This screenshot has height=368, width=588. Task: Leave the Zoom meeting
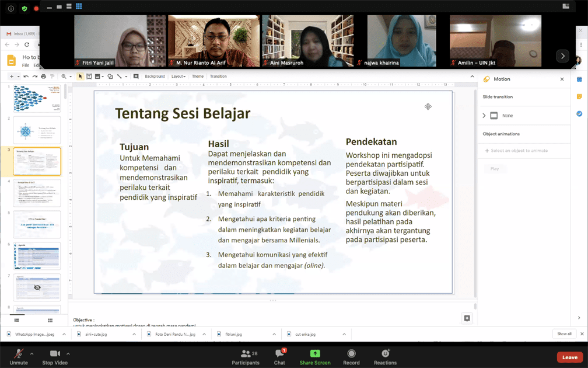pos(569,357)
